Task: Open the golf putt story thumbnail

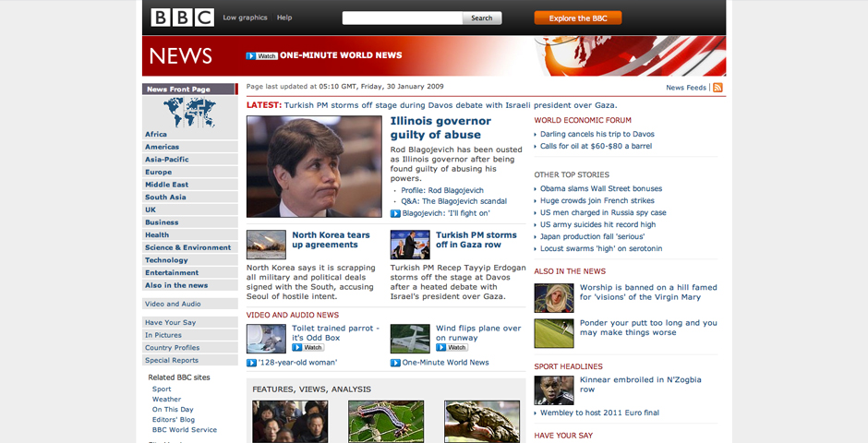Action: tap(554, 333)
